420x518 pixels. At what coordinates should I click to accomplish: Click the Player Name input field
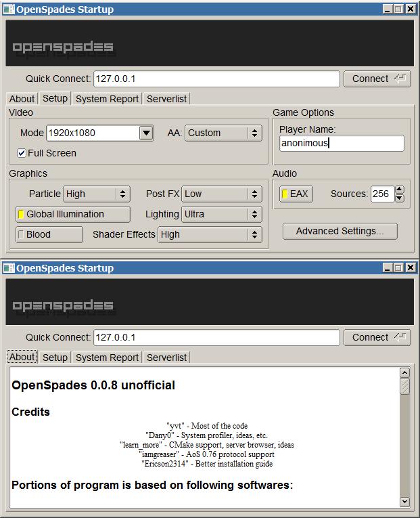[x=342, y=143]
